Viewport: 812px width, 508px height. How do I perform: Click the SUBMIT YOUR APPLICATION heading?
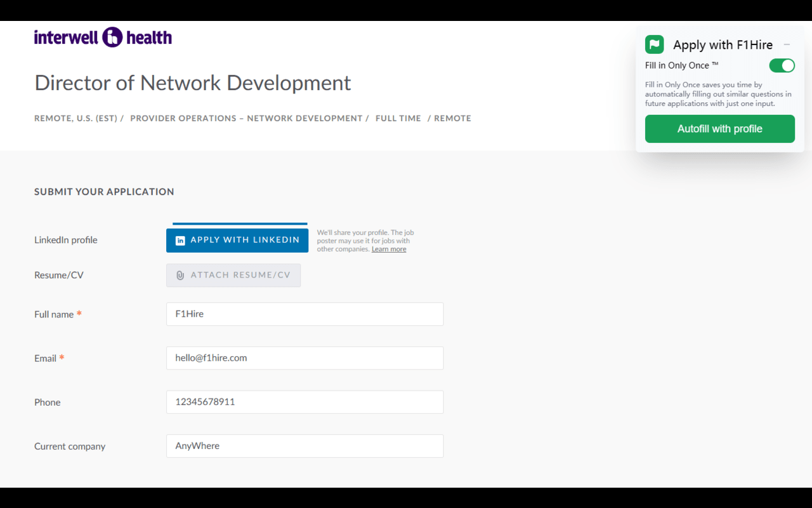(104, 192)
